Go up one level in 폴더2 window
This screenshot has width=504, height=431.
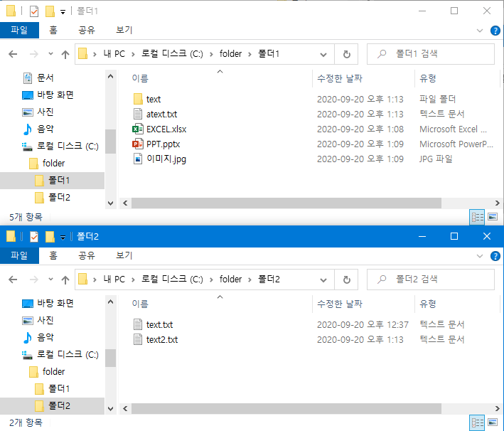[x=65, y=280]
